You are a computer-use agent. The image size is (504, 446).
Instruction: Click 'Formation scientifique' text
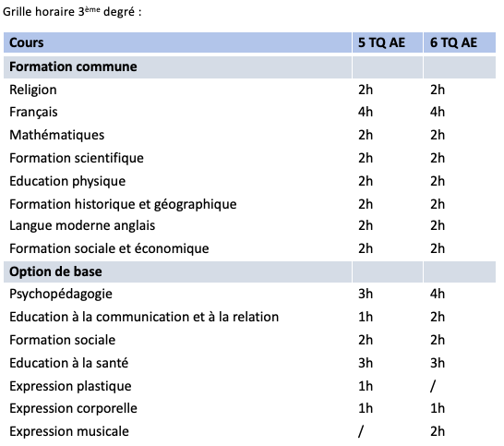(77, 158)
